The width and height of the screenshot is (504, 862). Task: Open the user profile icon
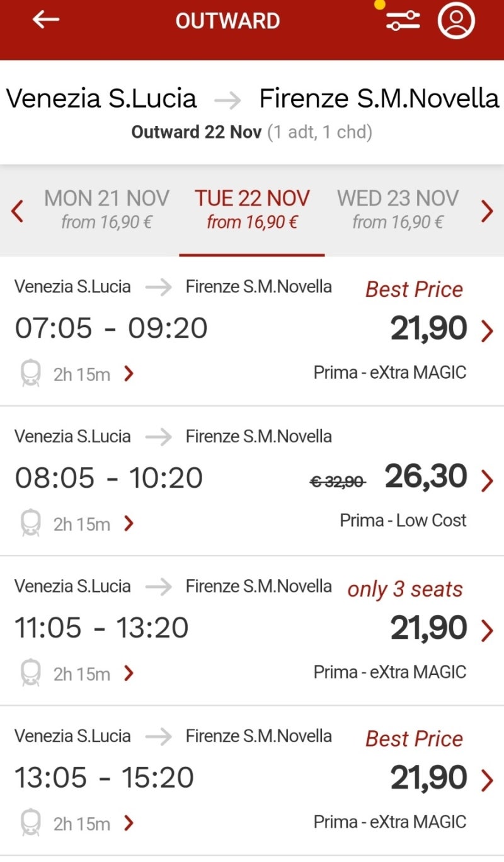(455, 20)
